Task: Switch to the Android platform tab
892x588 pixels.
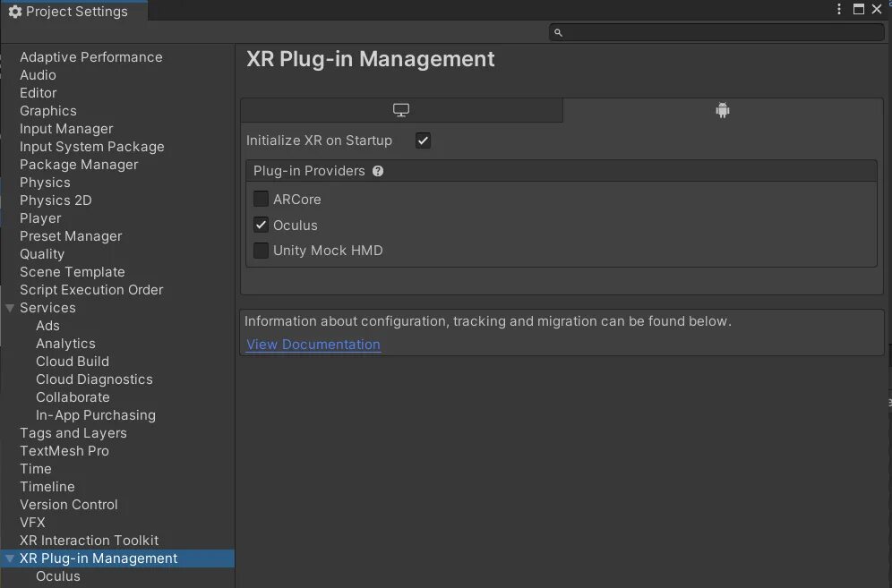Action: 723,110
